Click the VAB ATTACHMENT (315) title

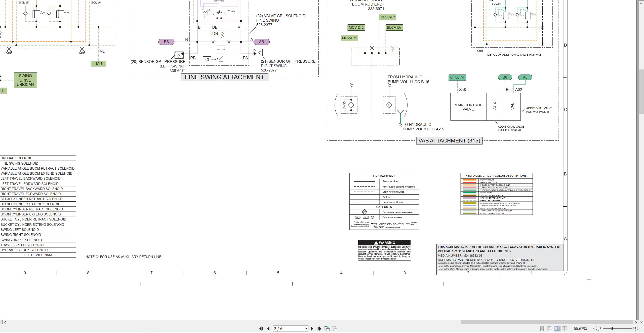[x=449, y=141]
